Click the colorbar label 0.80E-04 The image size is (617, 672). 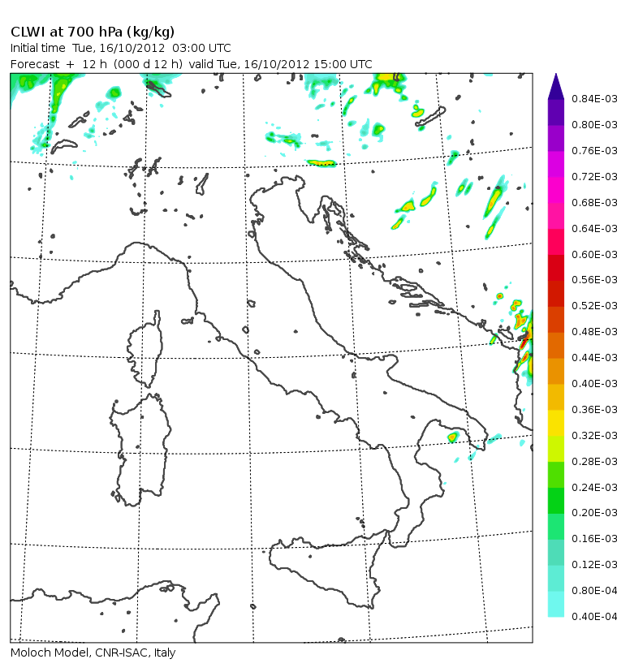[594, 591]
